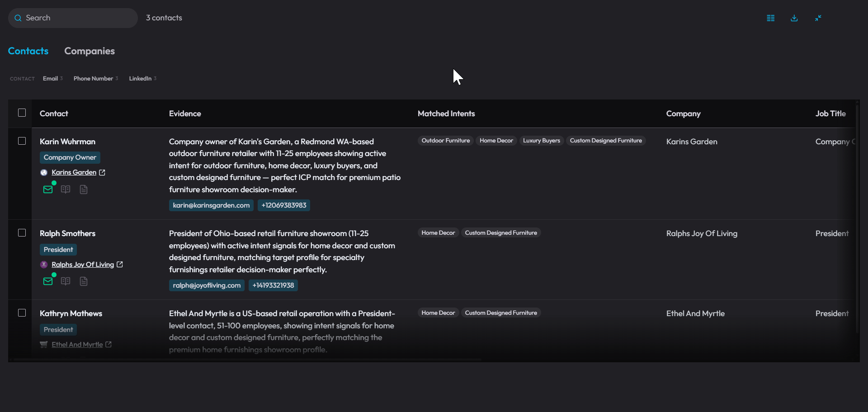868x412 pixels.
Task: Click the +14193321938 phone chip
Action: tap(273, 285)
